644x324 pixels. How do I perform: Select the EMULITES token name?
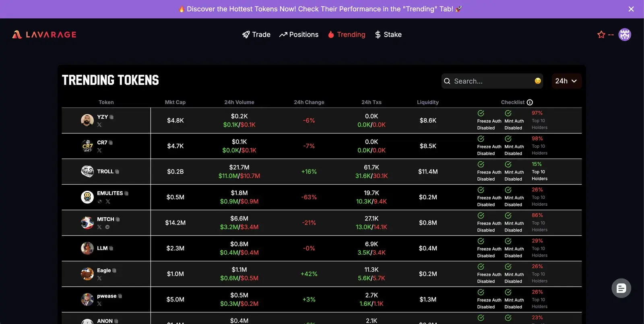click(110, 193)
